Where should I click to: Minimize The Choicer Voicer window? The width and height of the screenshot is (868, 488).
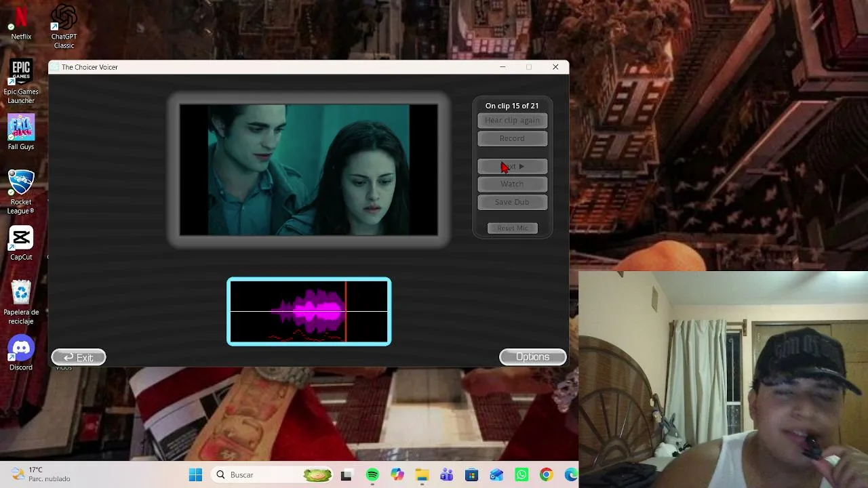pos(502,67)
